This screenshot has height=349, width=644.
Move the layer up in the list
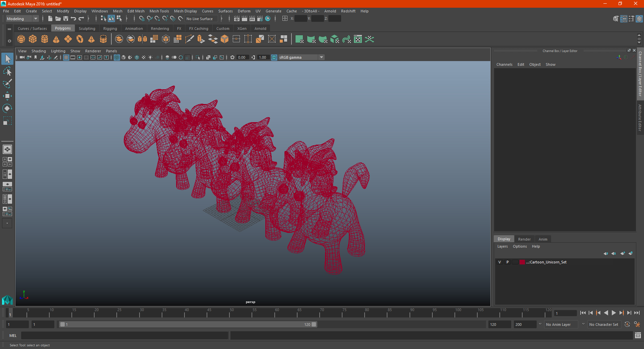tap(606, 253)
